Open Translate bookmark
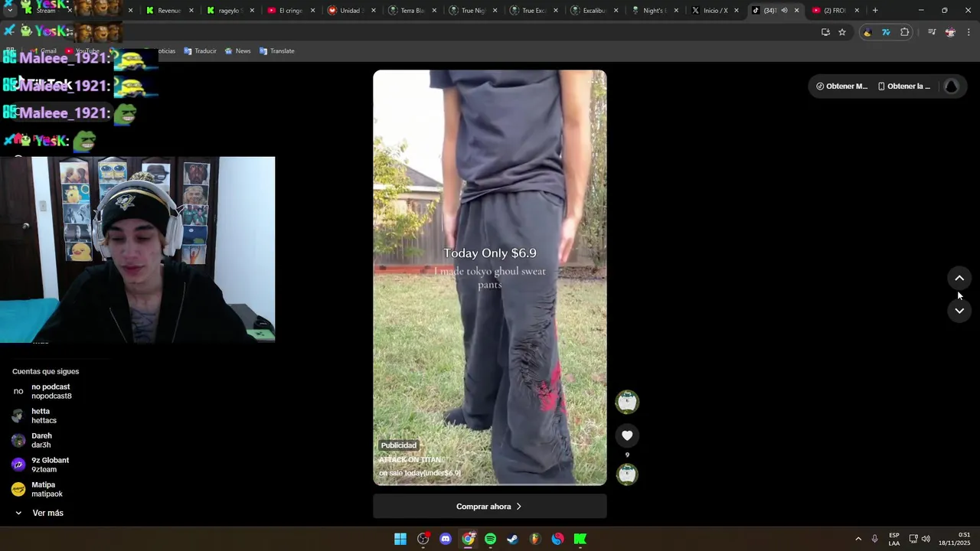 point(276,51)
